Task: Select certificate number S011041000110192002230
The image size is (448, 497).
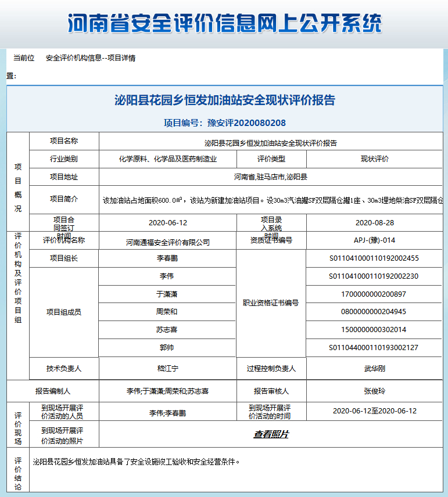Action: pos(374,276)
